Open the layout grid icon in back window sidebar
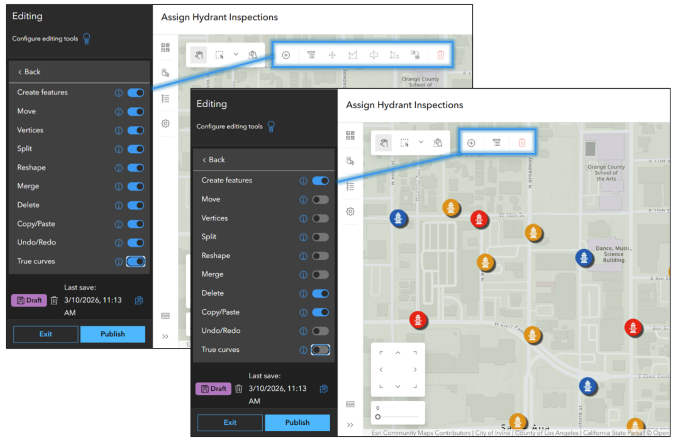The width and height of the screenshot is (680, 440). 165,48
